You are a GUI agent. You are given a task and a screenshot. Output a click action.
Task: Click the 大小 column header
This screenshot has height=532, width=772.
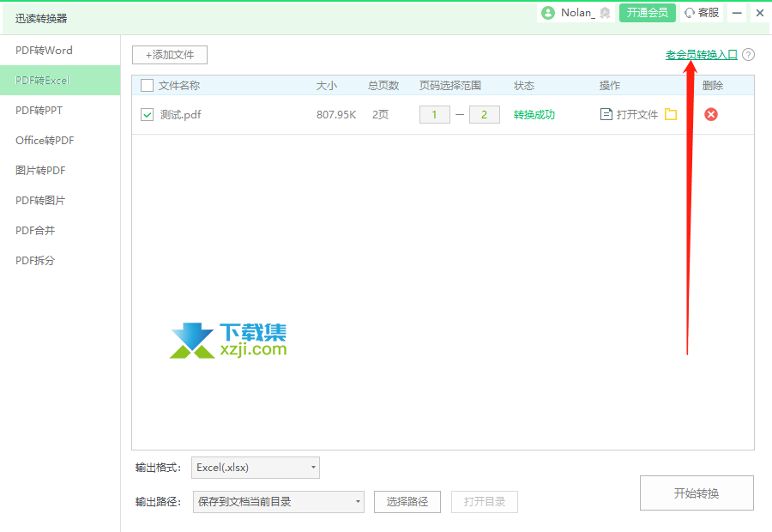(x=327, y=86)
